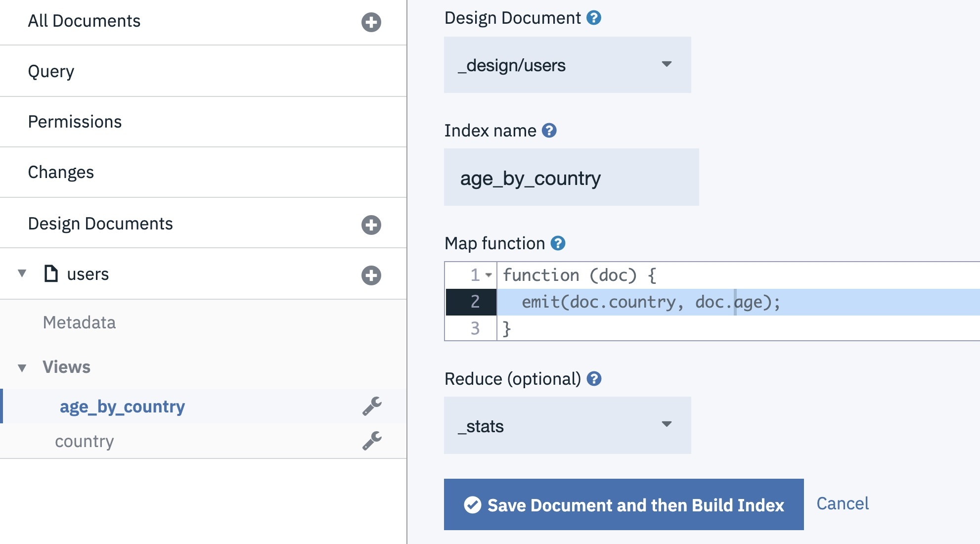Image resolution: width=980 pixels, height=544 pixels.
Task: Click wrench icon for country view
Action: pos(372,441)
